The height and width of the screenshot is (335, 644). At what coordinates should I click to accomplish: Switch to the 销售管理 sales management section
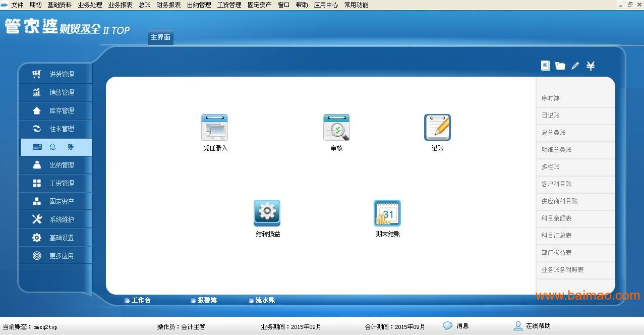coord(55,92)
